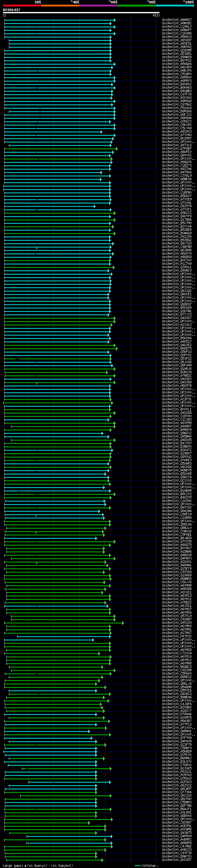Click the UniRef100_A5AQ64 label
Viewport: 197px width, 868px height.
[177, 64]
